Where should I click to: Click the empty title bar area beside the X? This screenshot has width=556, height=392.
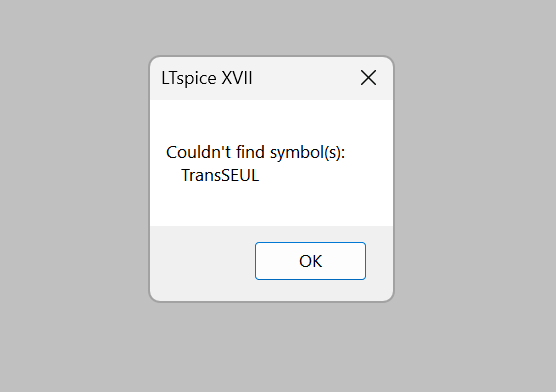tap(305, 78)
